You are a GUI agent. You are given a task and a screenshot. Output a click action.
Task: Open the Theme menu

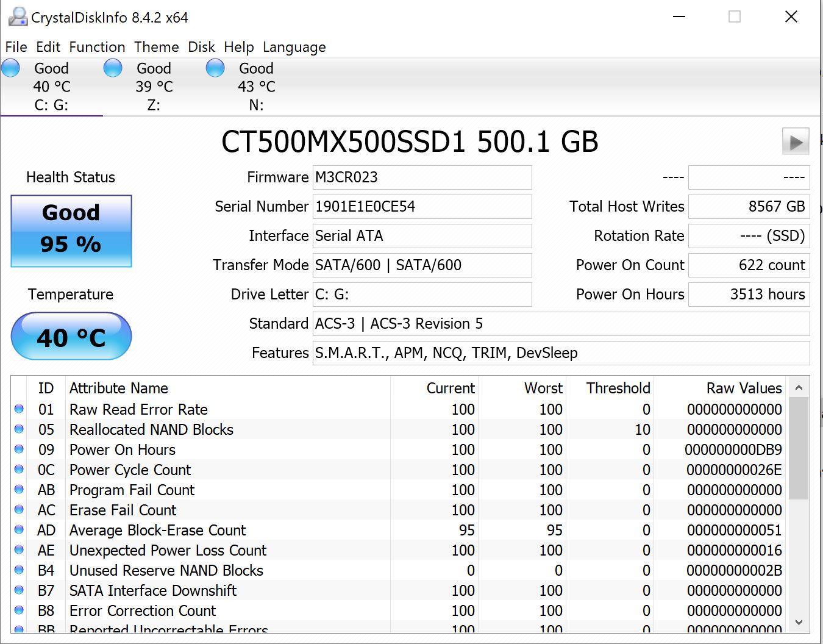pos(157,47)
